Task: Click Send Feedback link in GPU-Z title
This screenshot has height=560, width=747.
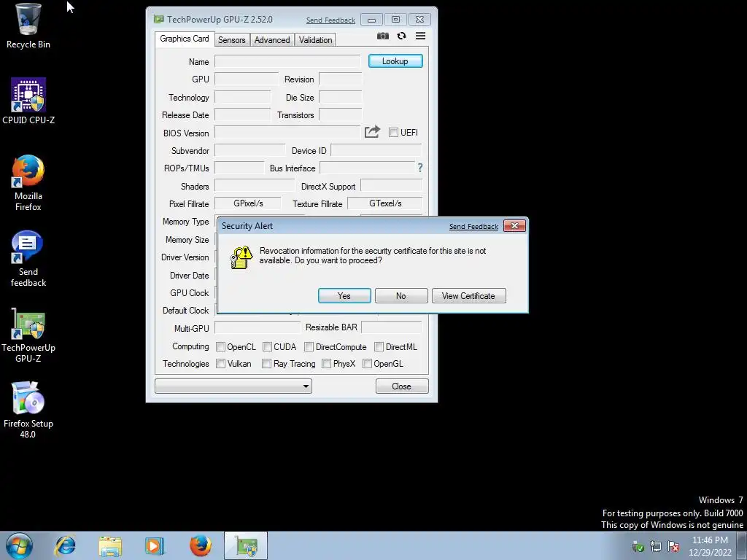Action: [330, 20]
